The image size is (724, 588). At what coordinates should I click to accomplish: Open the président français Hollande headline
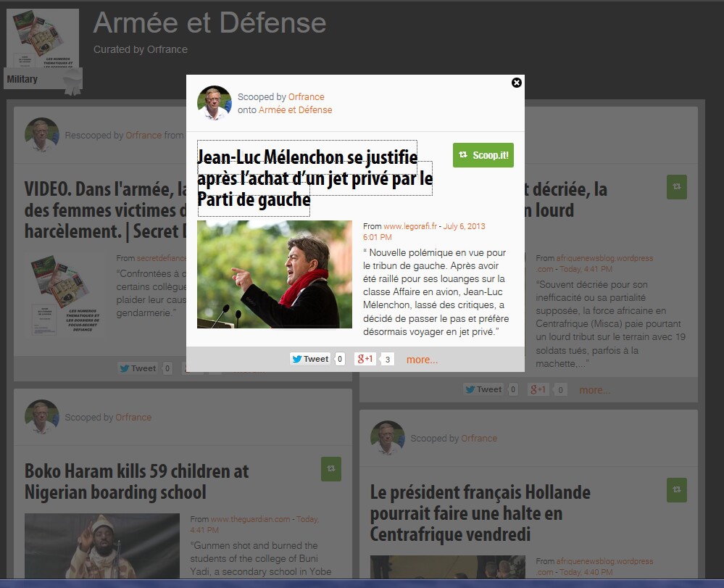480,513
